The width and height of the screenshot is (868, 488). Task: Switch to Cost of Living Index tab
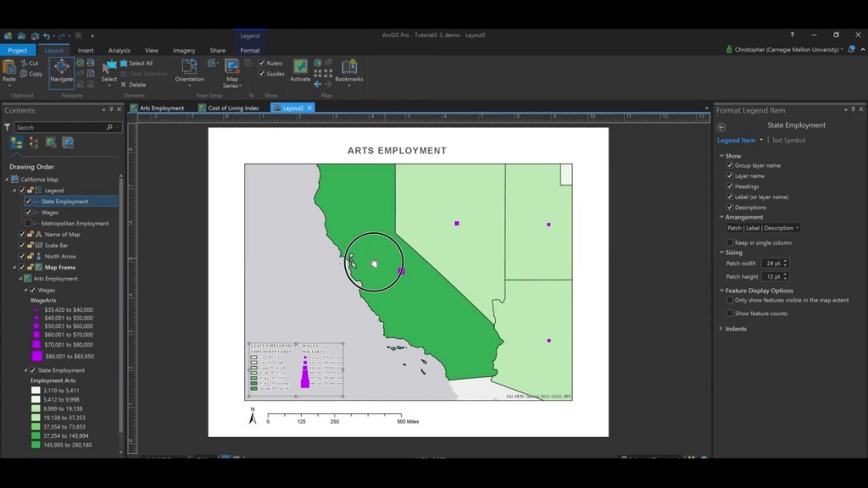233,108
